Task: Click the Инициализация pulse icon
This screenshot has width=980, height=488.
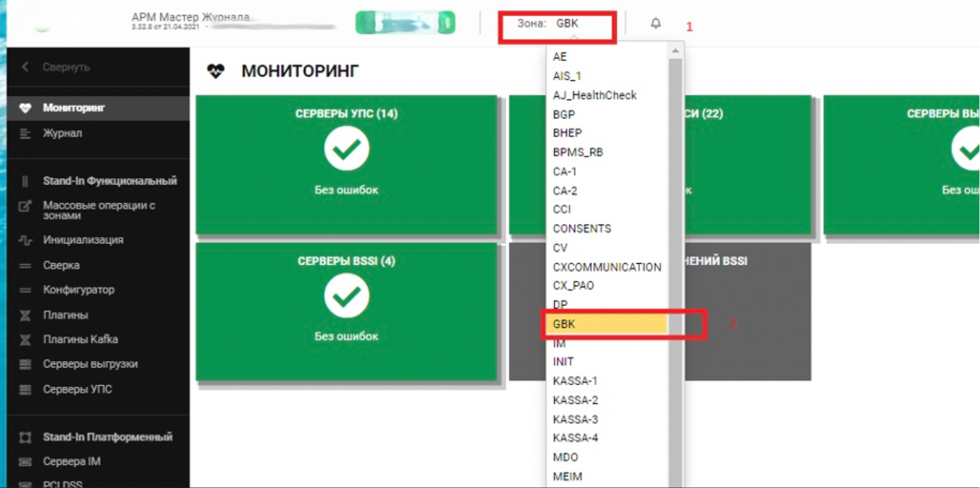Action: [x=25, y=240]
